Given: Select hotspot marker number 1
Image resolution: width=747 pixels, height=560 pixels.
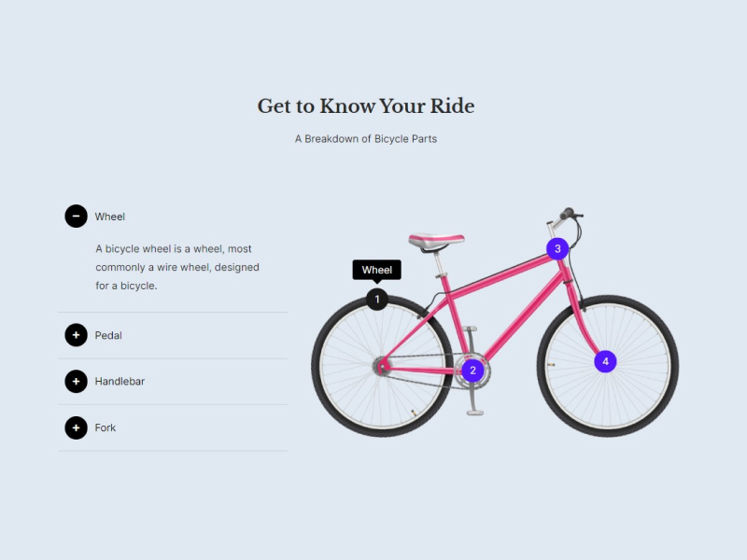Looking at the screenshot, I should pyautogui.click(x=376, y=300).
